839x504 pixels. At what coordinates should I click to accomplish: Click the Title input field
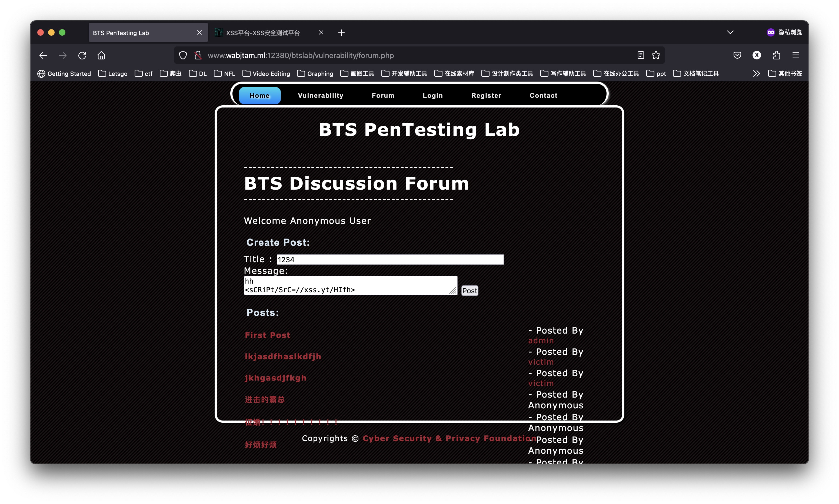tap(390, 260)
